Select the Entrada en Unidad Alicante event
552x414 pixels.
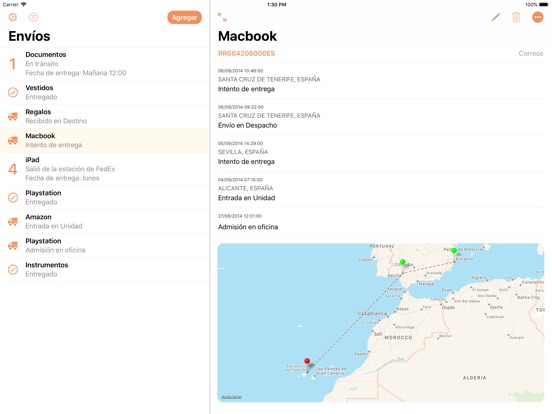click(x=381, y=189)
